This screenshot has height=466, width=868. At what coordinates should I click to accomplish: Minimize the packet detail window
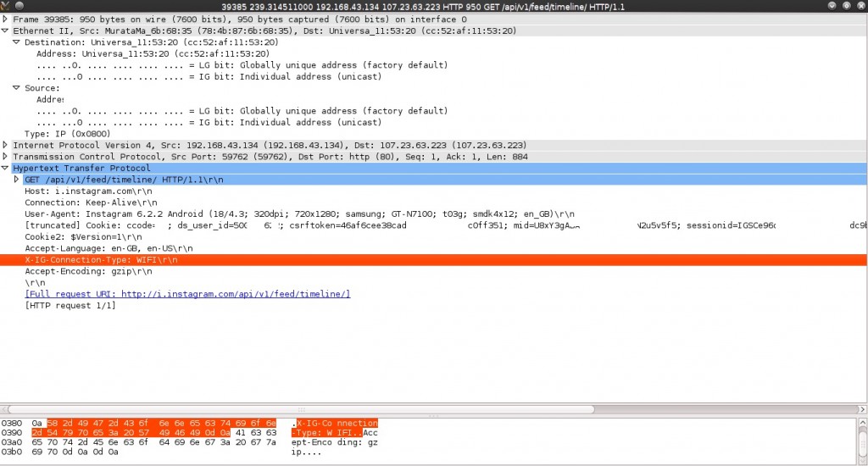[x=832, y=6]
